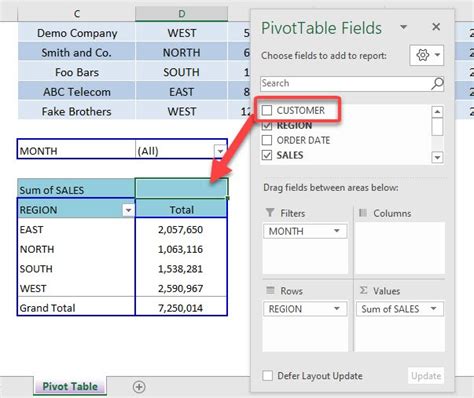Select the SOUTH row label in pivot table
Image resolution: width=474 pixels, height=398 pixels.
[x=76, y=269]
